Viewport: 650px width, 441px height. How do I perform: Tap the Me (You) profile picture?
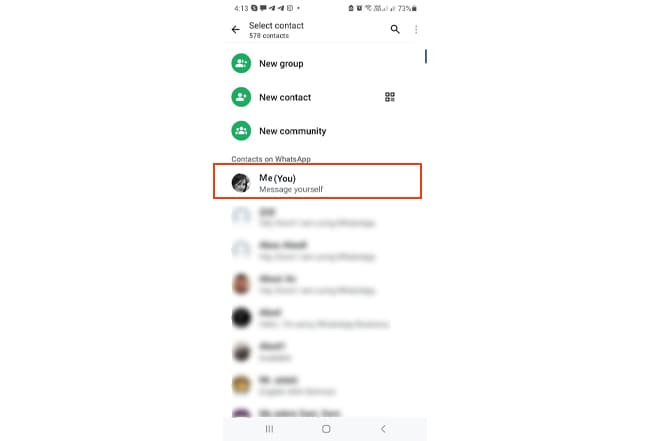click(x=241, y=183)
